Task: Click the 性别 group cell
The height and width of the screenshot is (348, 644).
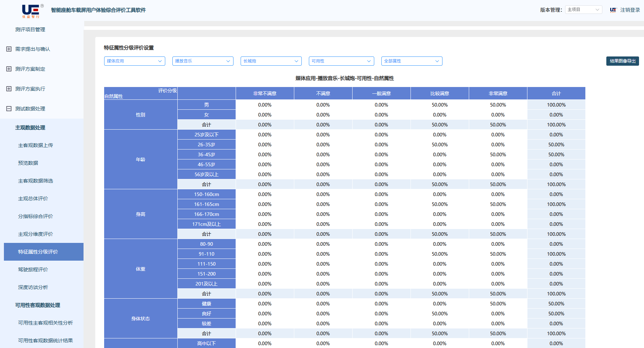Action: pyautogui.click(x=141, y=115)
